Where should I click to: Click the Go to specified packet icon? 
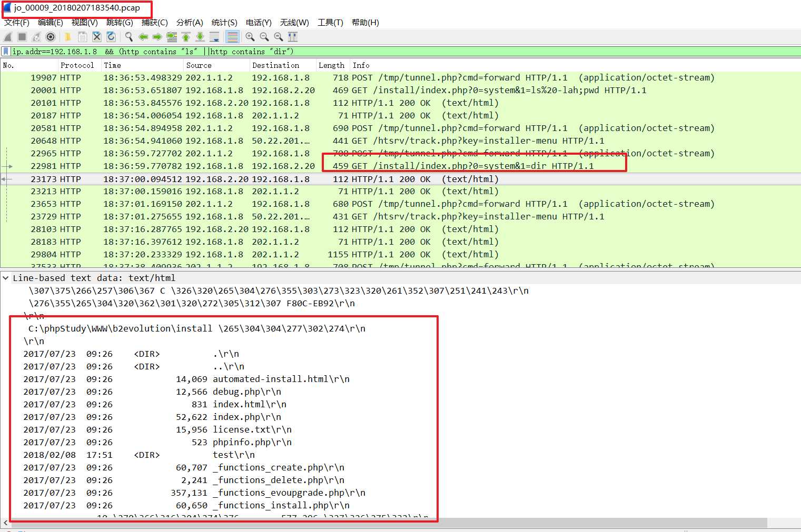[172, 37]
